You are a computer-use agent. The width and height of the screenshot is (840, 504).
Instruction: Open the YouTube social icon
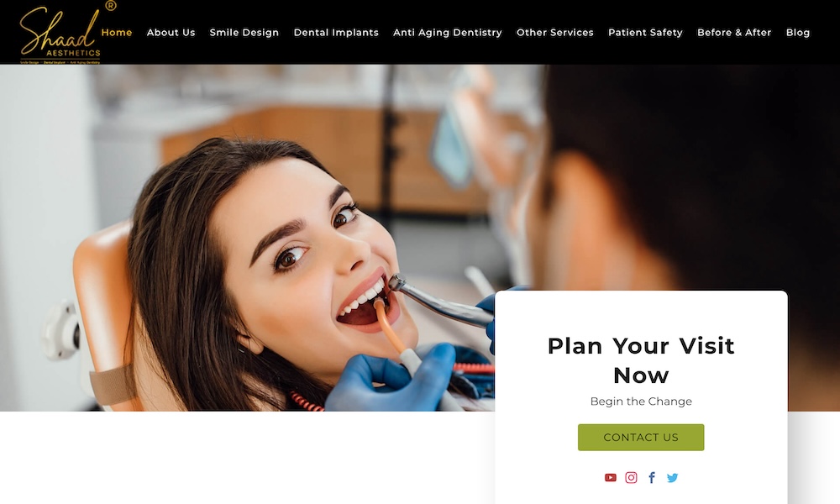610,477
